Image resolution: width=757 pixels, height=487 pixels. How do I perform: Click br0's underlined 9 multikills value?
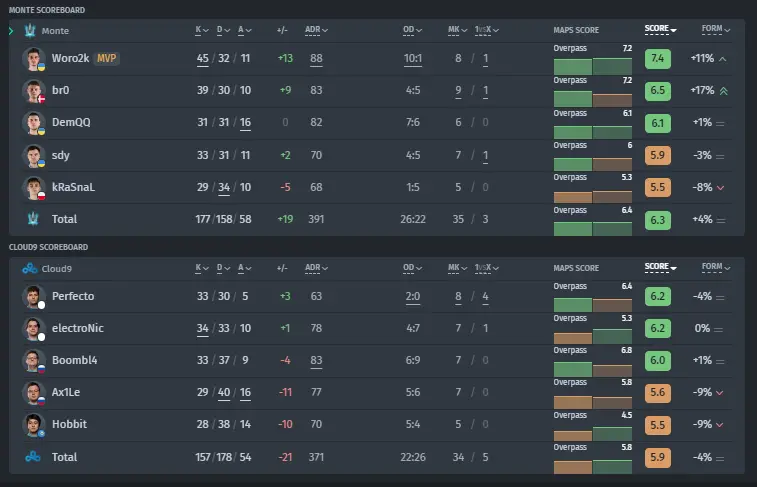point(458,91)
